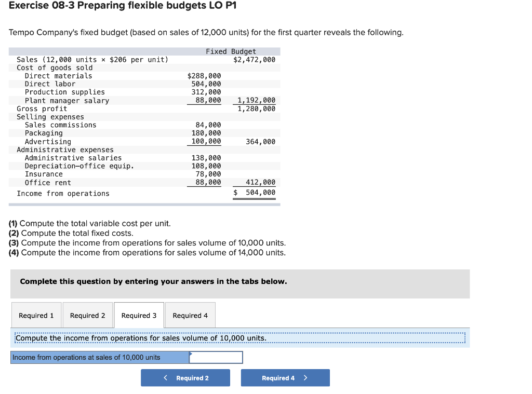Click the Direct labor row label
The image size is (532, 394).
50,84
